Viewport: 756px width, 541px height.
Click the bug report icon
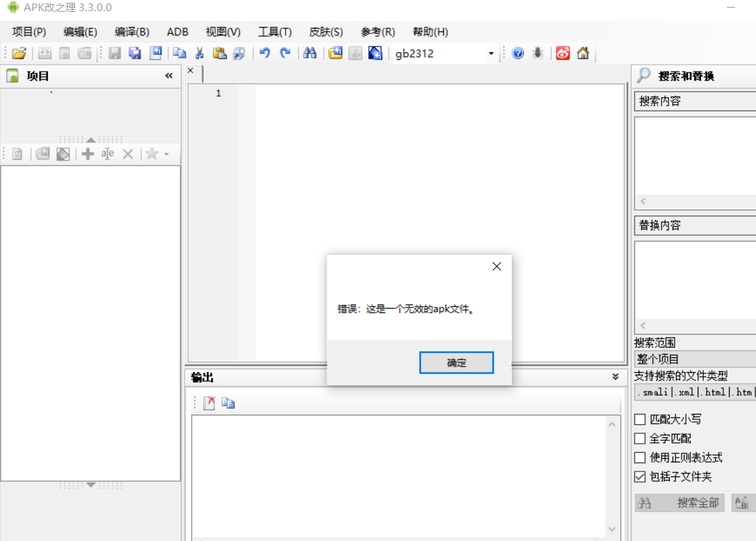538,54
